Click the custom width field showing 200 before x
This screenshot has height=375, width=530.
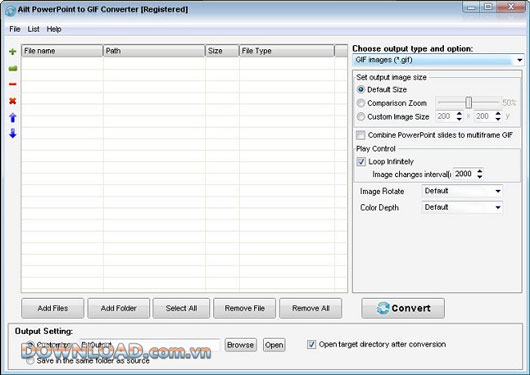(445, 116)
